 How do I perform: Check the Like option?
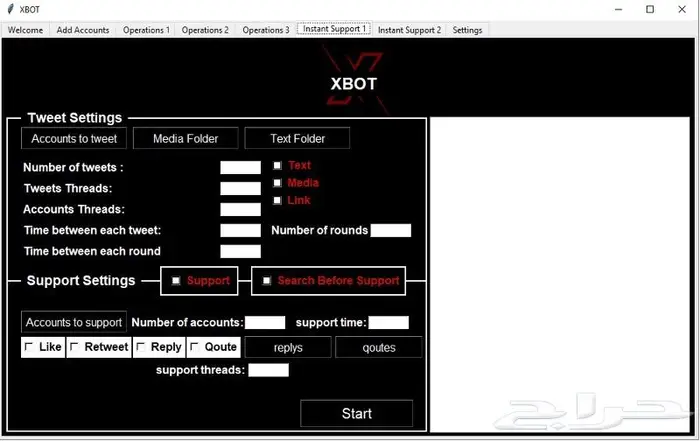(29, 347)
